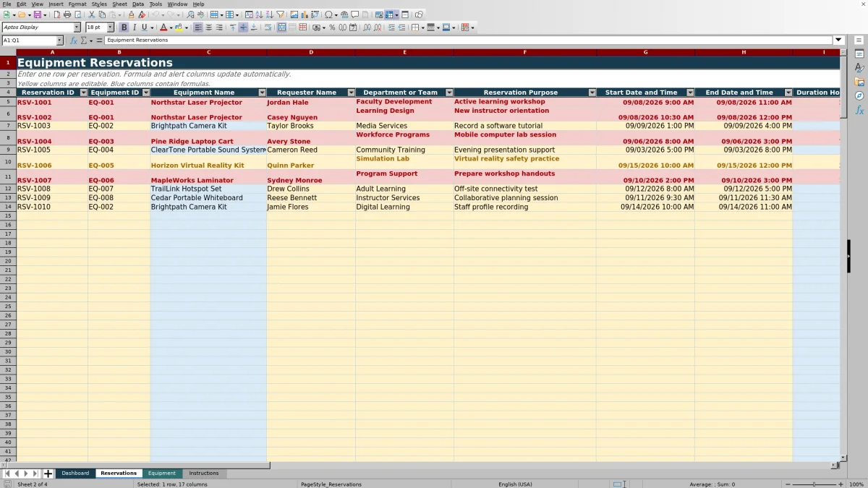Toggle Center Vertically alignment
The width and height of the screenshot is (868, 488).
point(243,27)
